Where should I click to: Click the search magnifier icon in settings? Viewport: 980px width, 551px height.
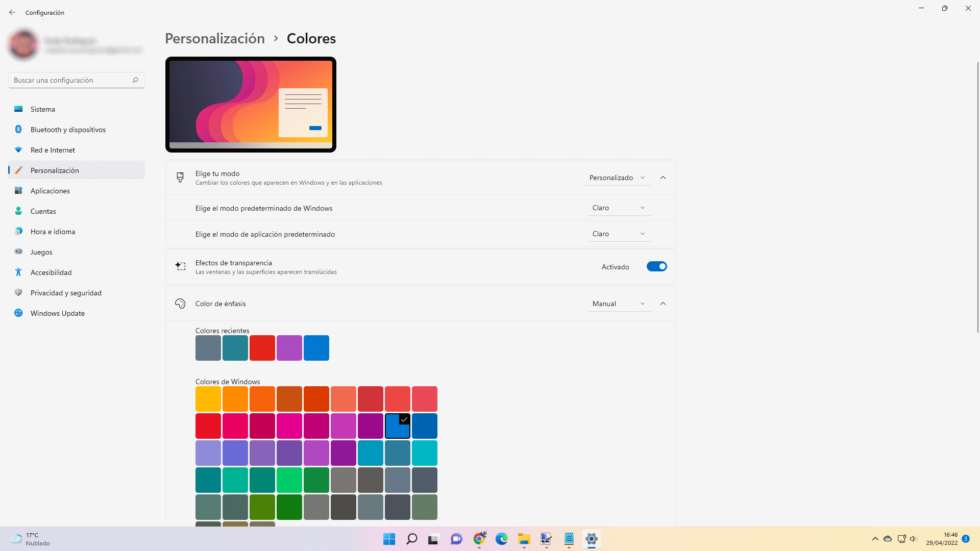[x=135, y=80]
